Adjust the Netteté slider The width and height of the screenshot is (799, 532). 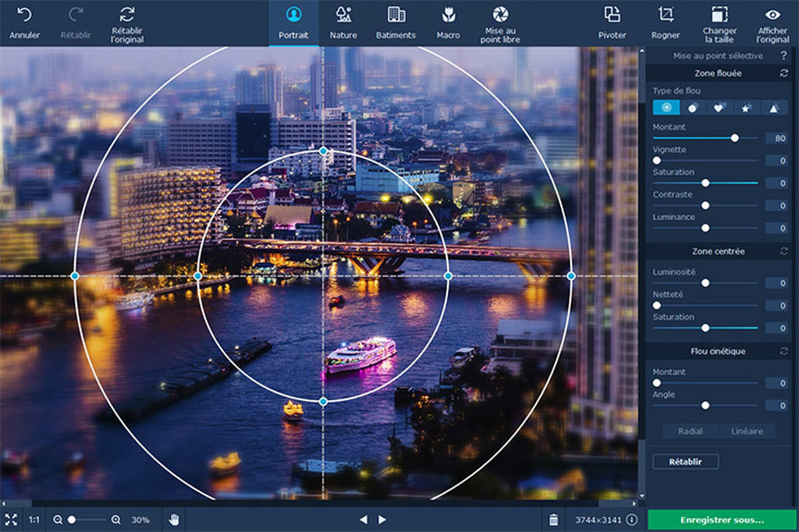tap(705, 305)
